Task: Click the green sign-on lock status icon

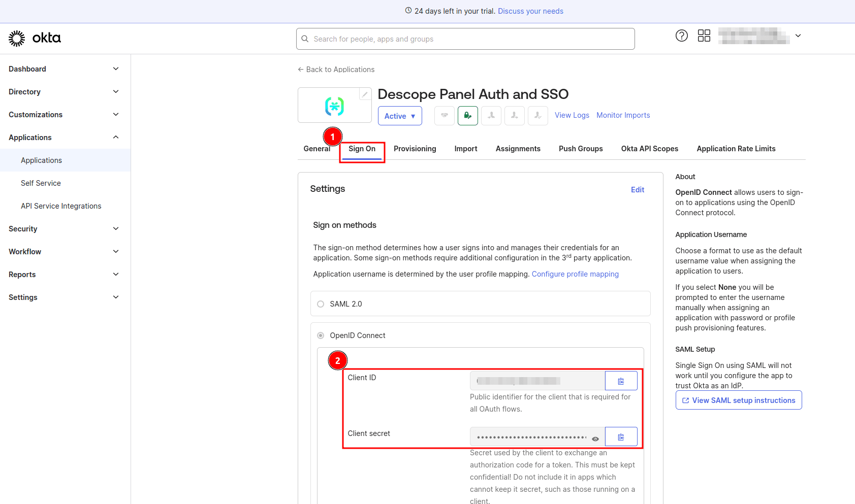Action: 467,115
